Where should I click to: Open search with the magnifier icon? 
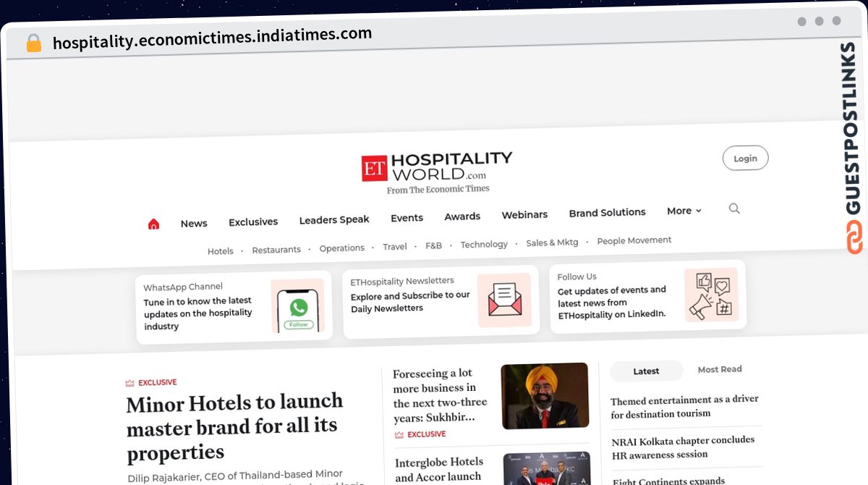coord(734,208)
